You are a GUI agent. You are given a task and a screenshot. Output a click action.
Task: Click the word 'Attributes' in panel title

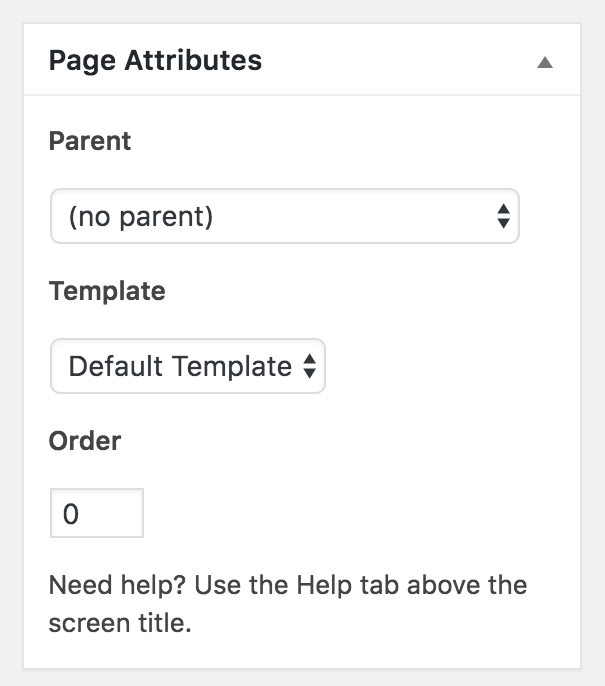(193, 60)
